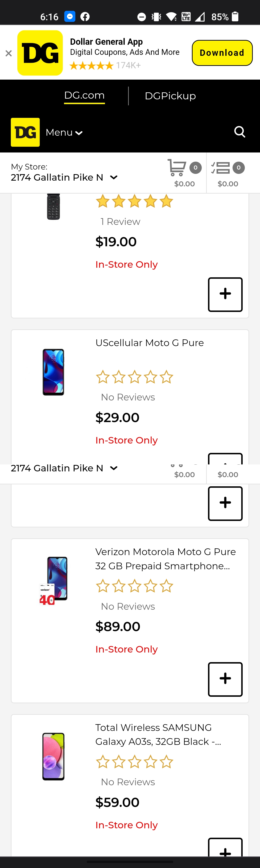Viewport: 260px width, 868px height.
Task: Switch to the DGPickup tab
Action: point(170,96)
